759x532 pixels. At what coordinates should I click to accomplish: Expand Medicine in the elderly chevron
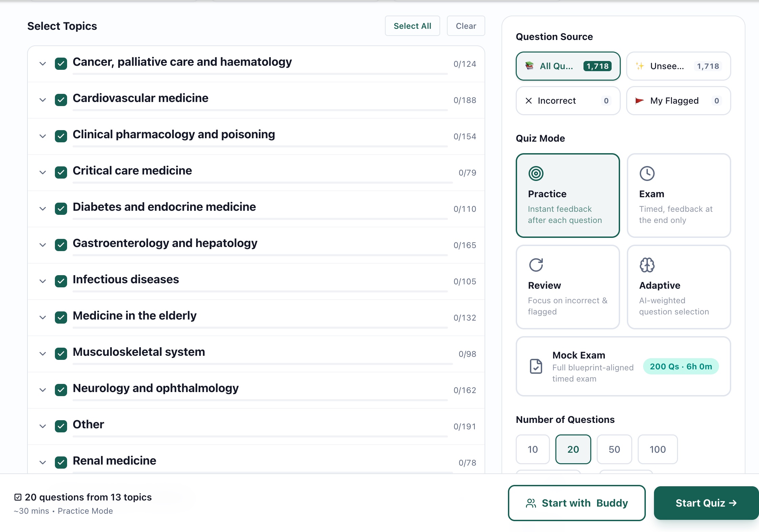[x=43, y=318]
